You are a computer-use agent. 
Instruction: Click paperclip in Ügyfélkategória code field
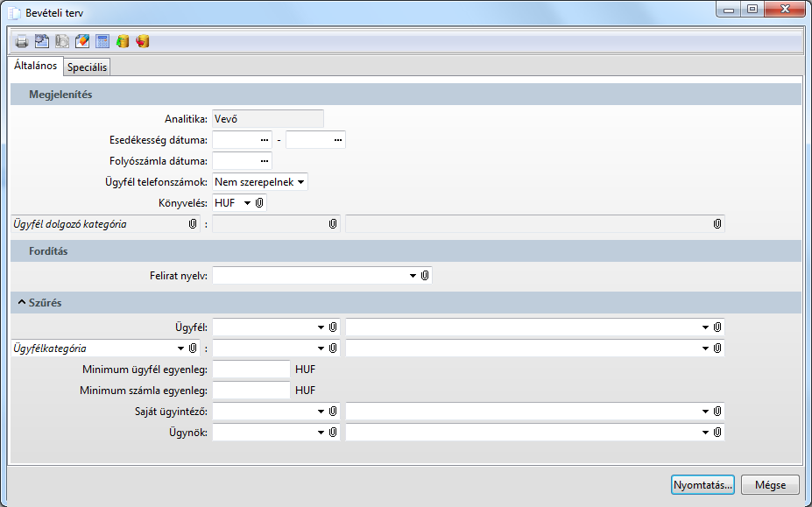pos(333,348)
